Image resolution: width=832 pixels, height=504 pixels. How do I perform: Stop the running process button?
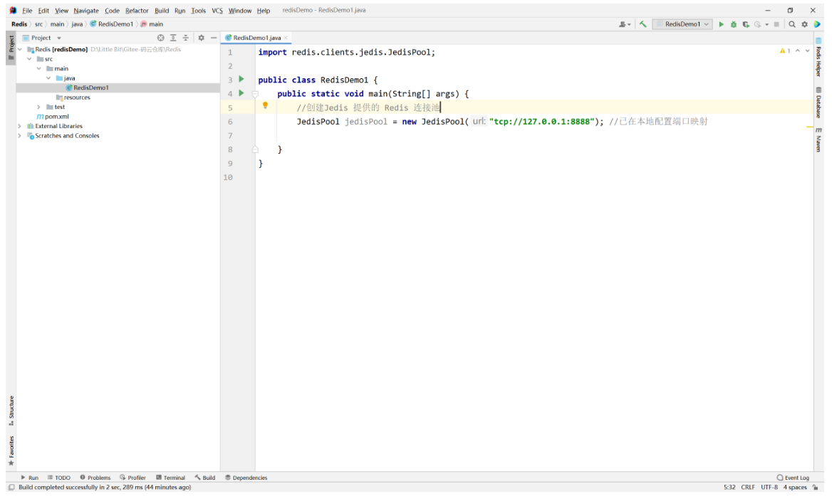coord(776,24)
